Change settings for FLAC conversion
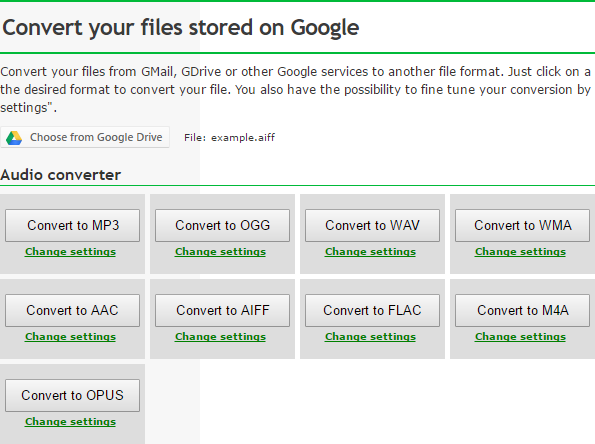Viewport: 595px width, 444px height. [x=370, y=337]
